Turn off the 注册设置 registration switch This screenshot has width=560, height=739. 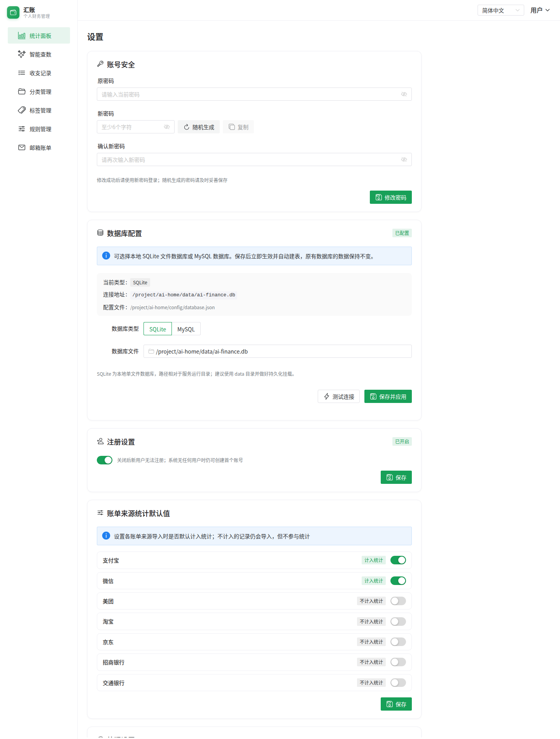click(105, 460)
